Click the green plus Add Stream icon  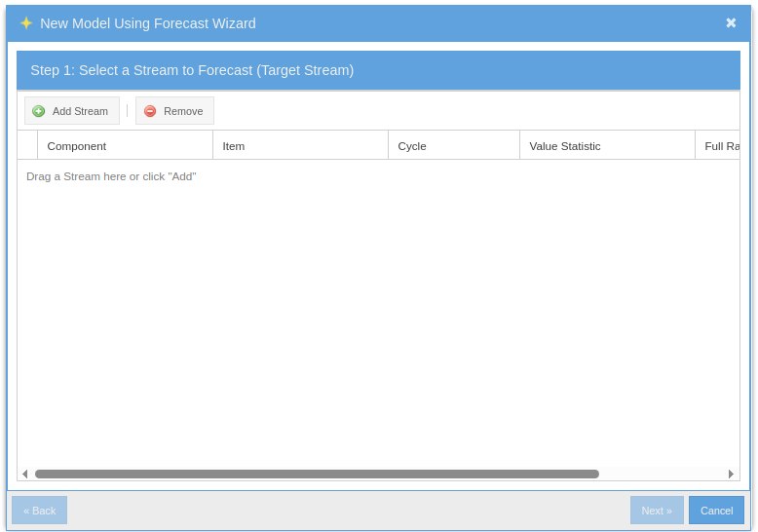pyautogui.click(x=39, y=111)
